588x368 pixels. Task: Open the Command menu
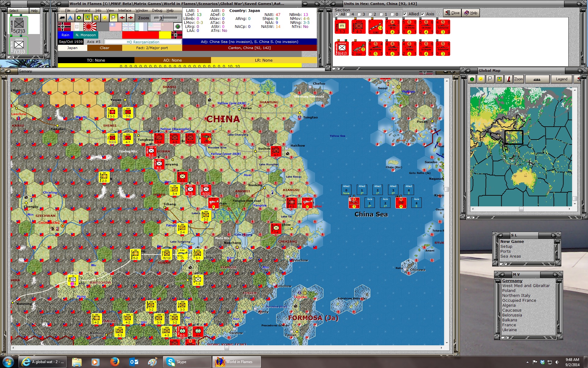tap(83, 10)
